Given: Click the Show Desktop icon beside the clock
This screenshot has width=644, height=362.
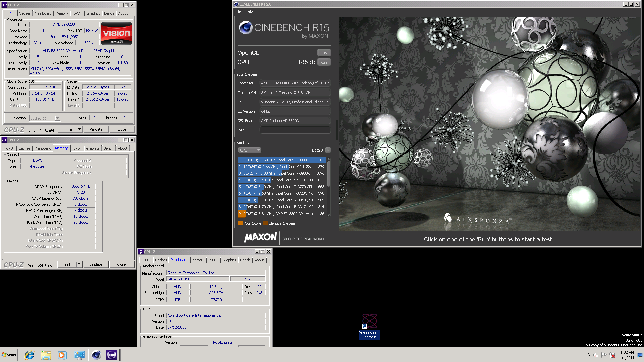Looking at the screenshot, I should 640,355.
